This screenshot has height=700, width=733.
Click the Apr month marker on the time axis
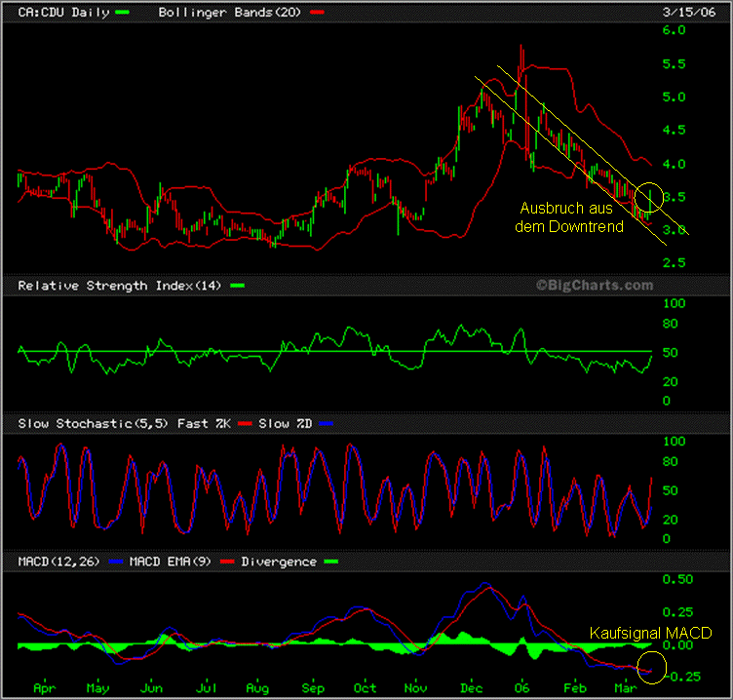[x=44, y=687]
